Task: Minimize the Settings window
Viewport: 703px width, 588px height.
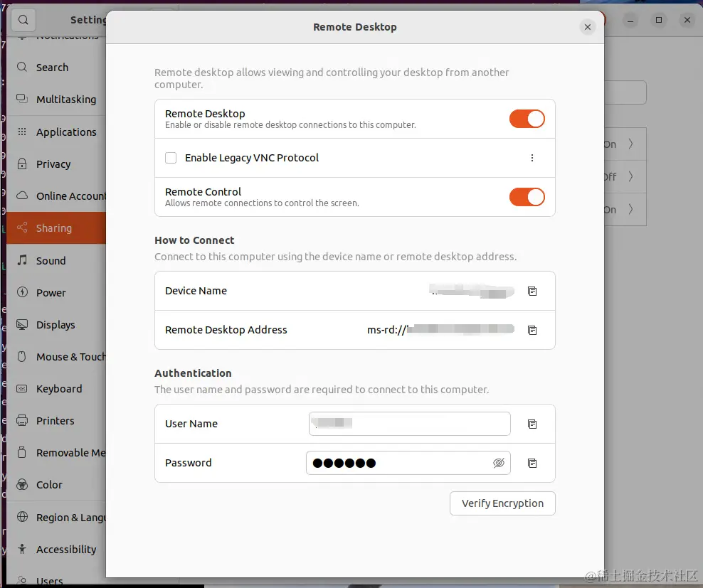Action: 630,20
